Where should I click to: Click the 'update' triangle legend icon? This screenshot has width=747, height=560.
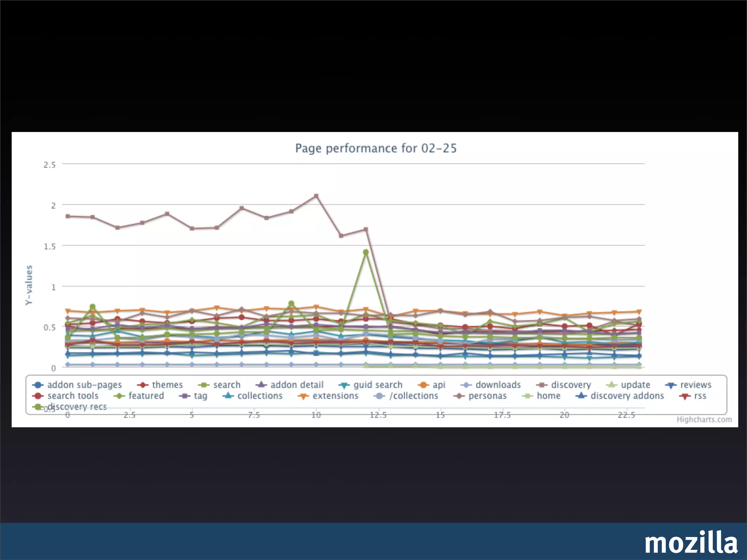[611, 385]
